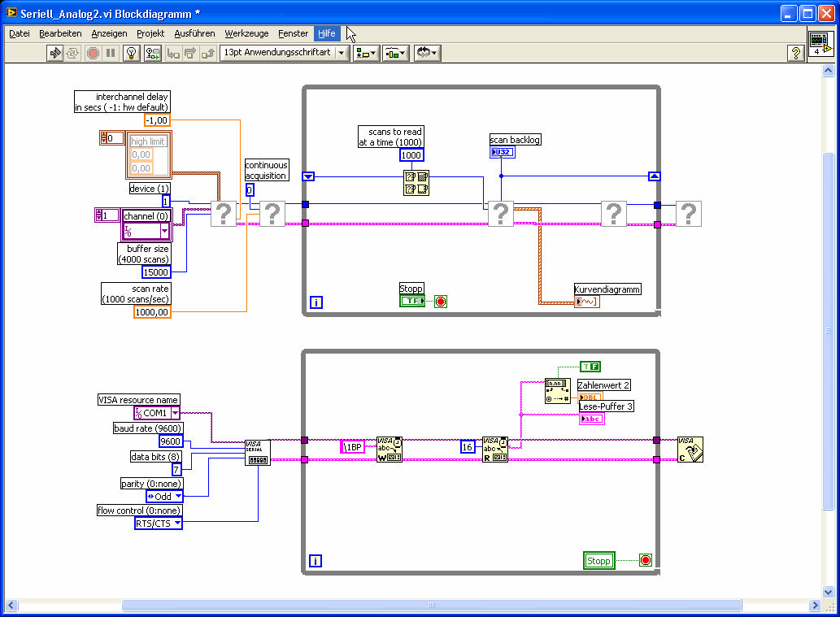
Task: Expand the RTS/CTS flow control dropdown
Action: click(x=159, y=523)
